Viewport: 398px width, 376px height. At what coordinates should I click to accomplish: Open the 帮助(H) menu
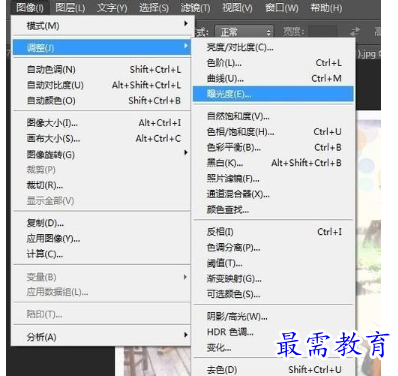point(326,7)
